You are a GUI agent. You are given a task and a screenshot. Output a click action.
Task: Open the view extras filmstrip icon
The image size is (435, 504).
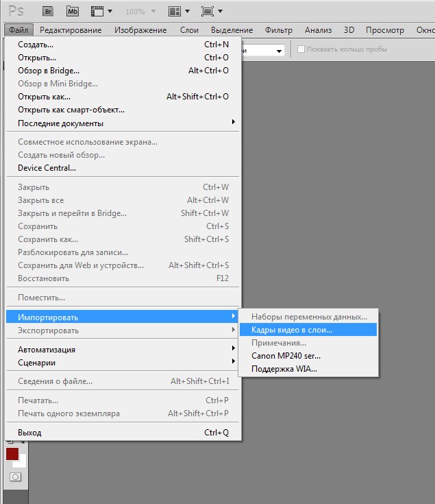coord(97,12)
